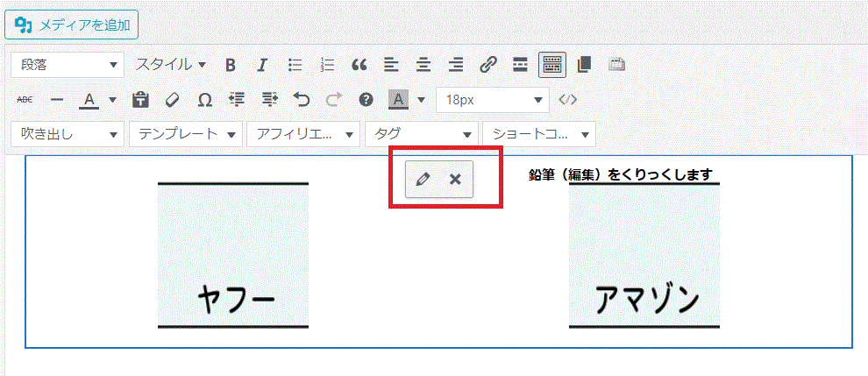868x376 pixels.
Task: Select the アマゾン image
Action: (644, 255)
